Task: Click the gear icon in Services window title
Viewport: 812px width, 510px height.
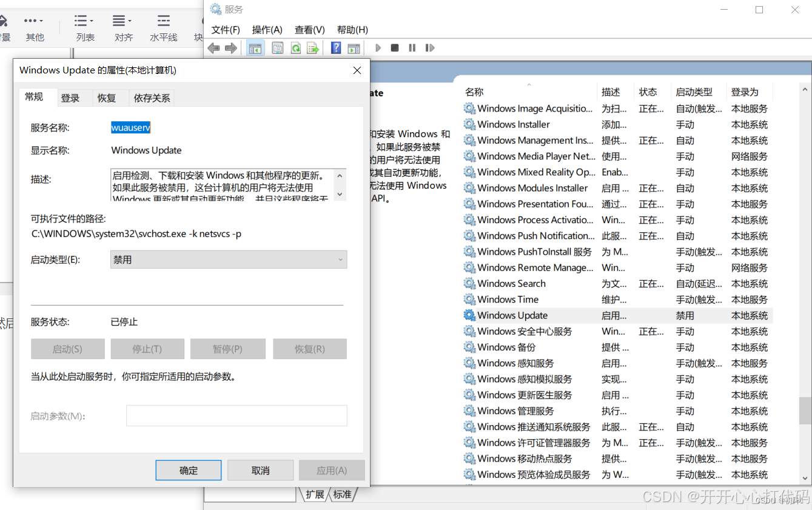Action: [215, 8]
